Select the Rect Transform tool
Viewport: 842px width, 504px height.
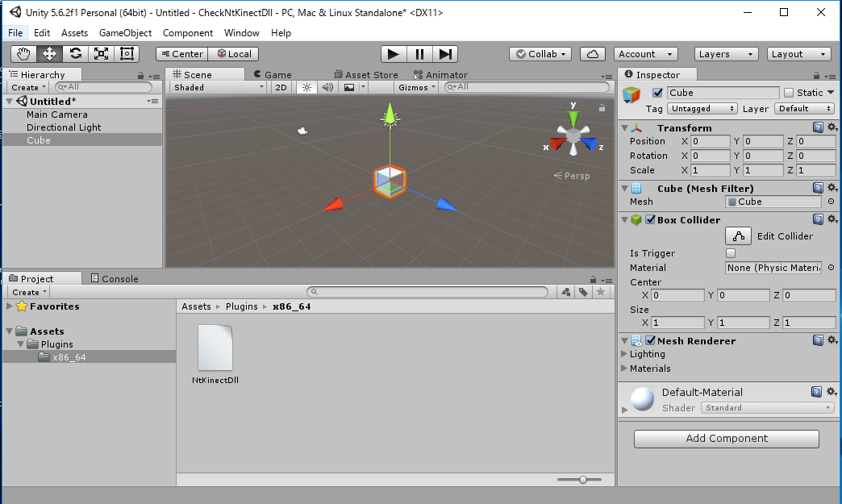pyautogui.click(x=127, y=54)
